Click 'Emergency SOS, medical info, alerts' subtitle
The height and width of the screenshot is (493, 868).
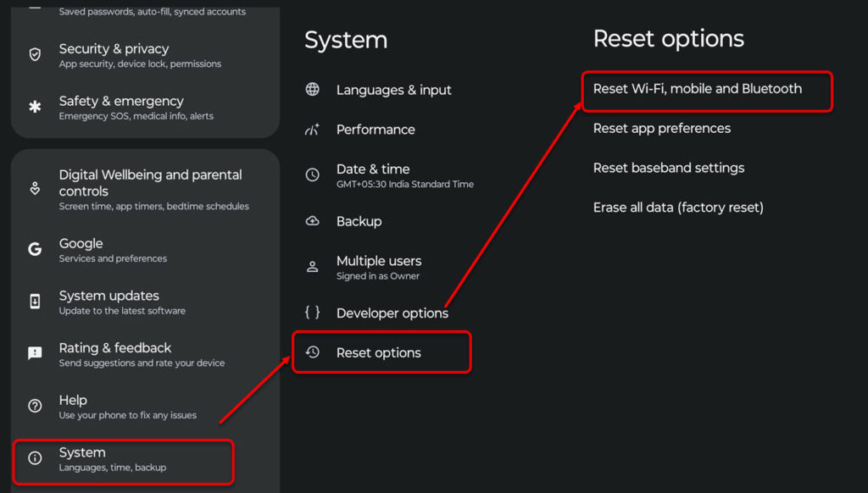tap(136, 116)
